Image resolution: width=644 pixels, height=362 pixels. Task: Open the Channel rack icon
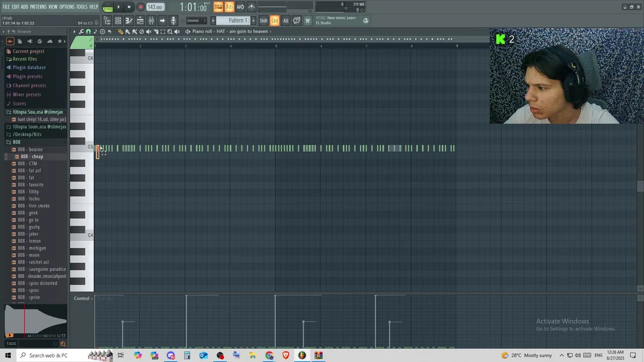point(118,21)
